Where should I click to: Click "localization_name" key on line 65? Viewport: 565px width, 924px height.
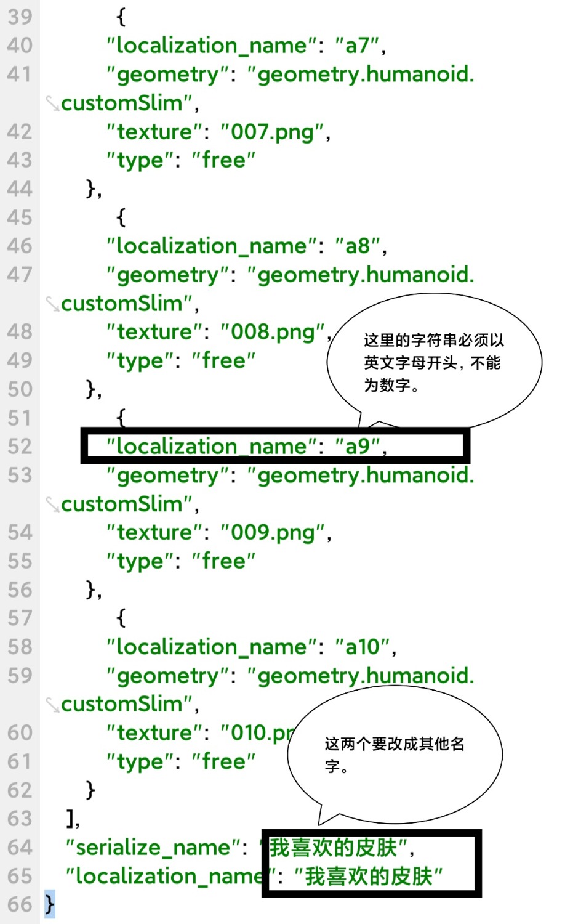coord(172,877)
